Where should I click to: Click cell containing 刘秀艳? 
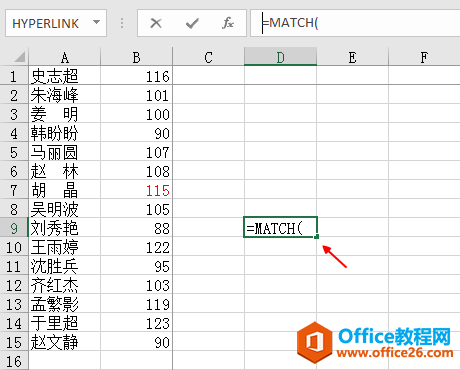coord(65,228)
